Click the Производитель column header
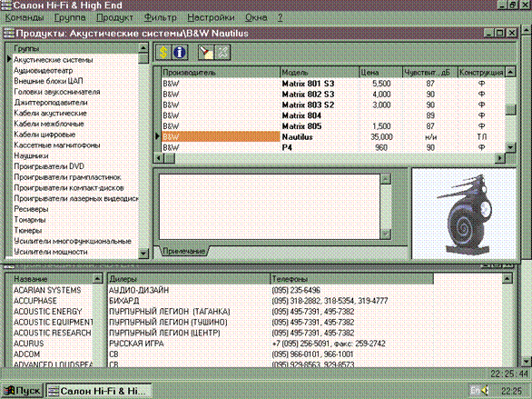This screenshot has height=399, width=532. click(x=221, y=73)
